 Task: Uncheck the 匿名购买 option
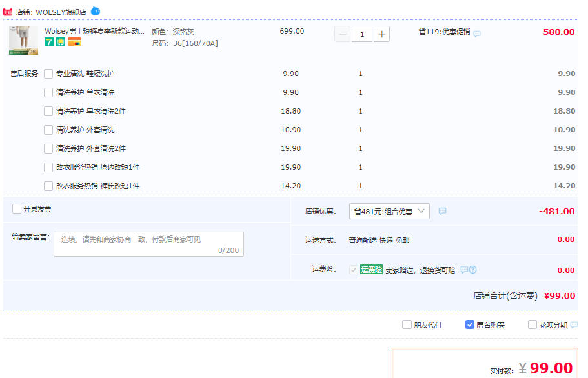(x=470, y=324)
